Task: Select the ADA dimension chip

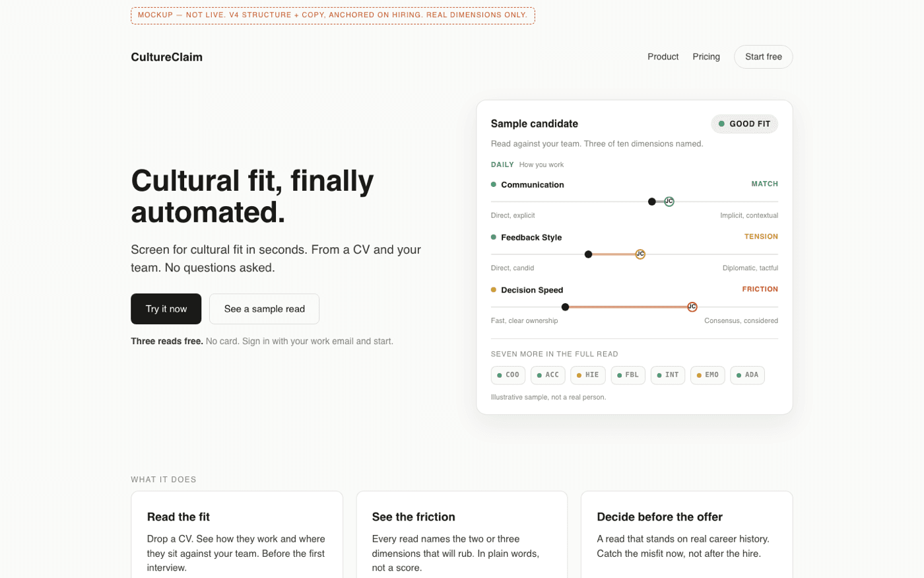Action: click(747, 375)
